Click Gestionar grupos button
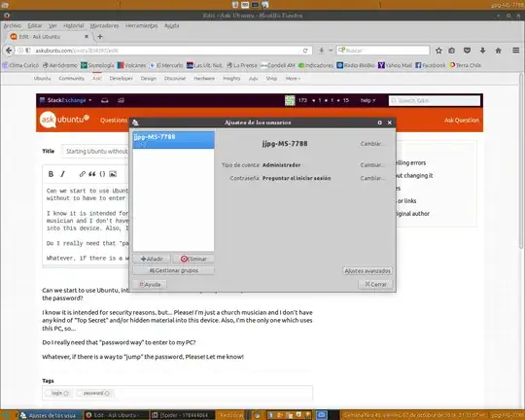 click(173, 270)
